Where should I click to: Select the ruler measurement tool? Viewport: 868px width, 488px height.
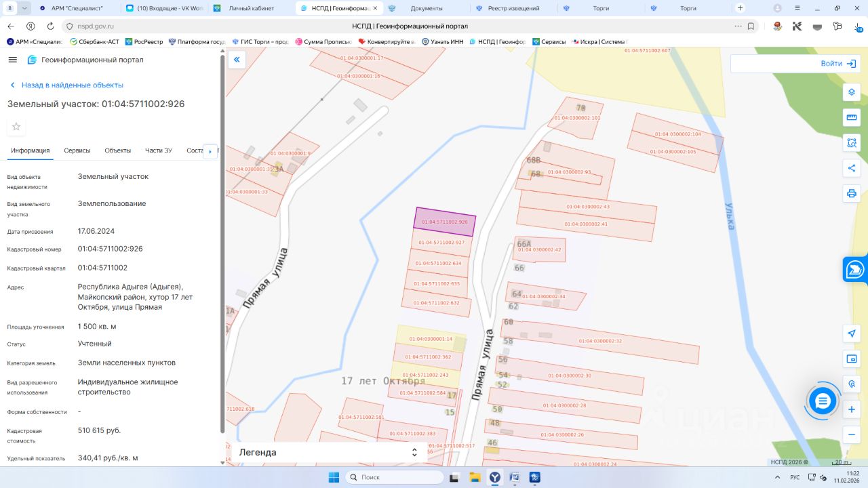[x=852, y=117]
